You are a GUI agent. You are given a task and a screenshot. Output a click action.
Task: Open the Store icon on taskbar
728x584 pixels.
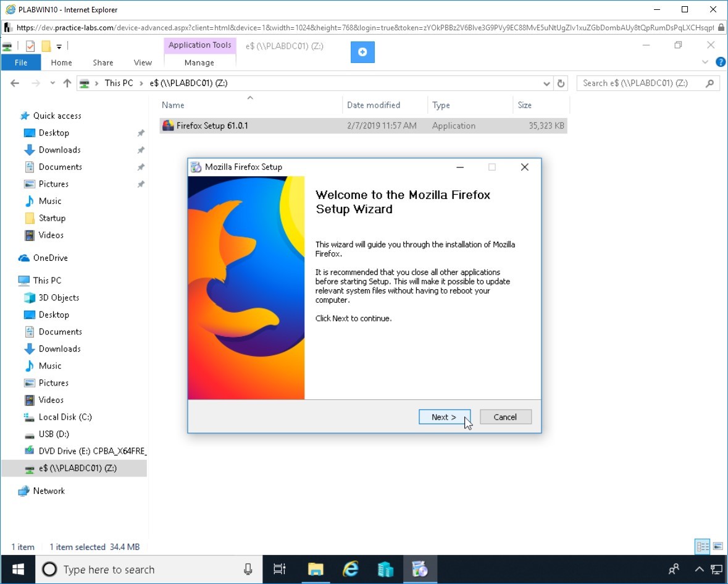385,569
